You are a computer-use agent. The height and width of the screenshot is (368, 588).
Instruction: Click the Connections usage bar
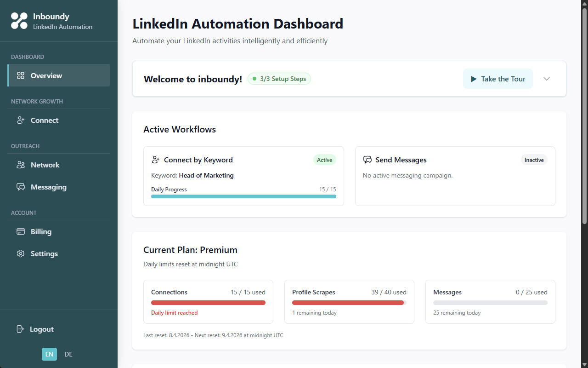pos(208,303)
